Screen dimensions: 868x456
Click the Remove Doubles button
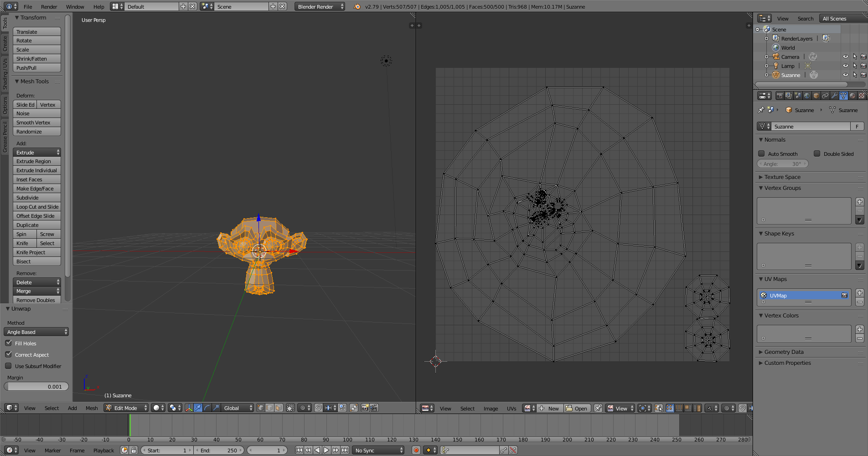tap(37, 300)
